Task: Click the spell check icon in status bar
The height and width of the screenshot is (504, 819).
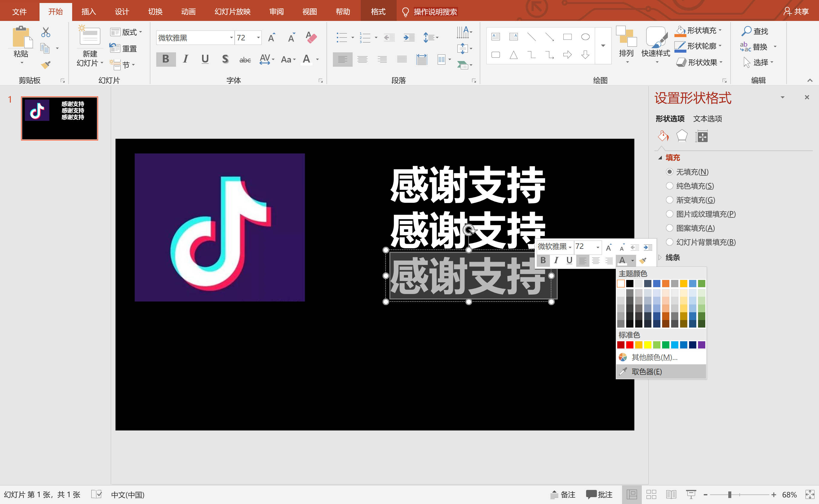Action: point(96,494)
